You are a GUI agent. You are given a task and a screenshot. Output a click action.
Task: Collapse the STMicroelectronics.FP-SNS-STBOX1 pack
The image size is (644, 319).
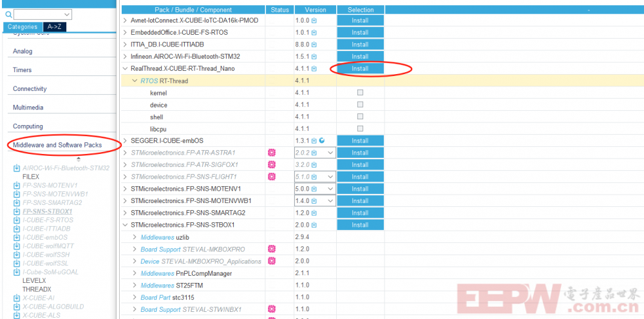pos(126,225)
